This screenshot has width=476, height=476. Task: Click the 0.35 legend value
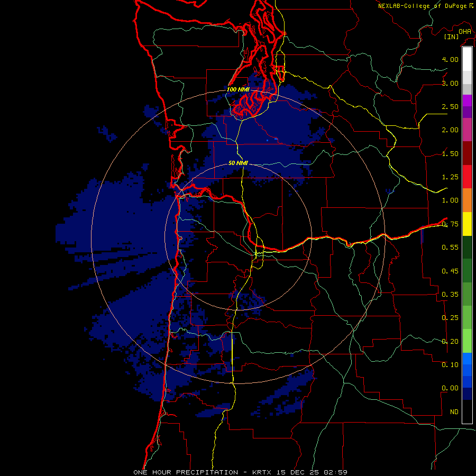coord(450,295)
